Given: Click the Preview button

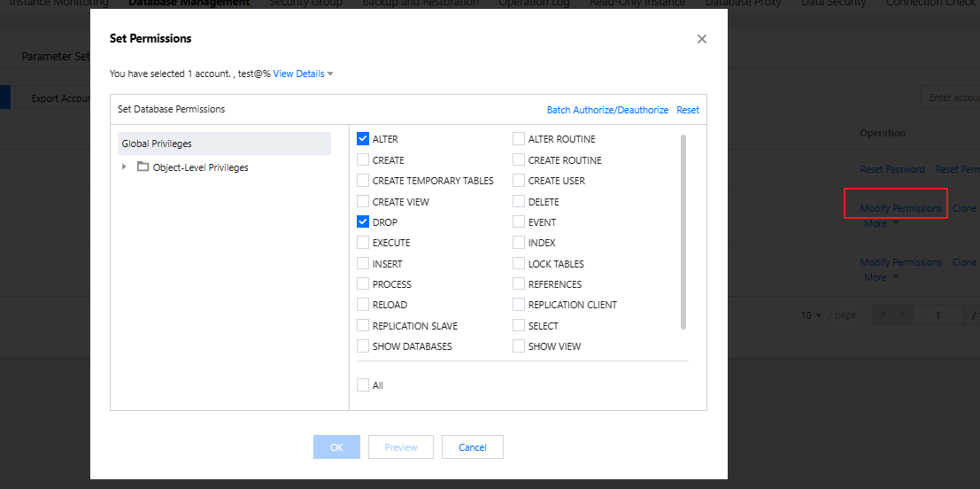Looking at the screenshot, I should tap(401, 447).
